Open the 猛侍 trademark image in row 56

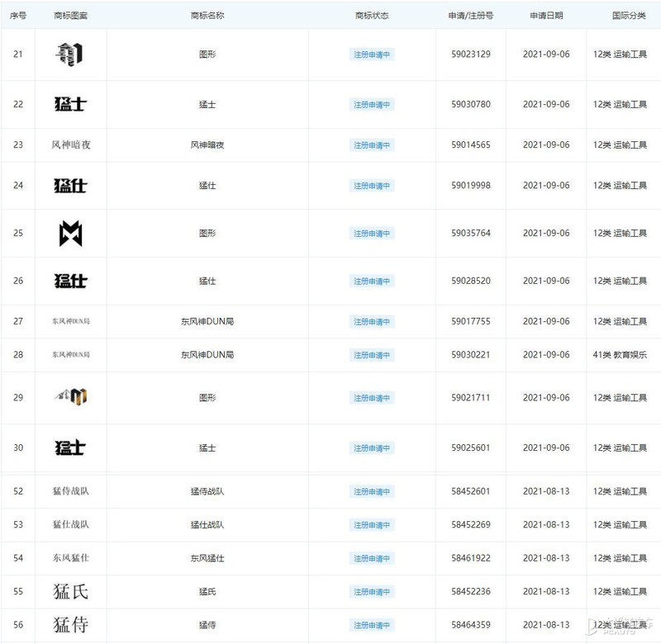tap(71, 625)
